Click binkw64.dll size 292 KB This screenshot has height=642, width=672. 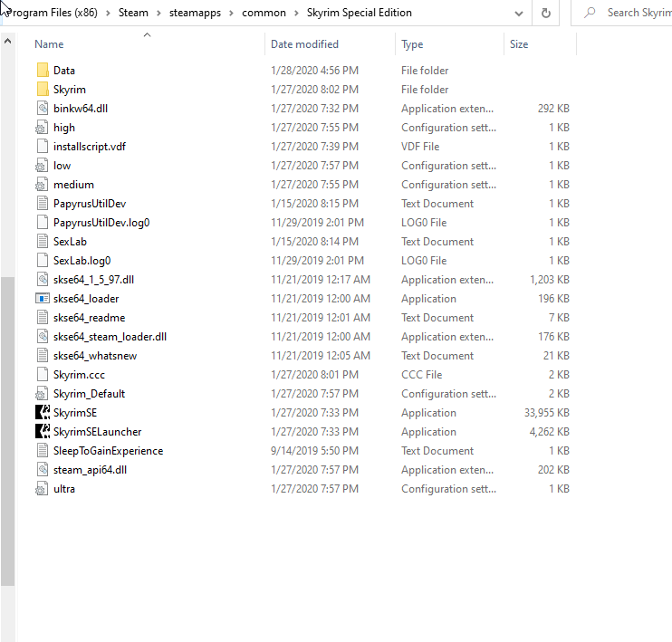pos(553,109)
